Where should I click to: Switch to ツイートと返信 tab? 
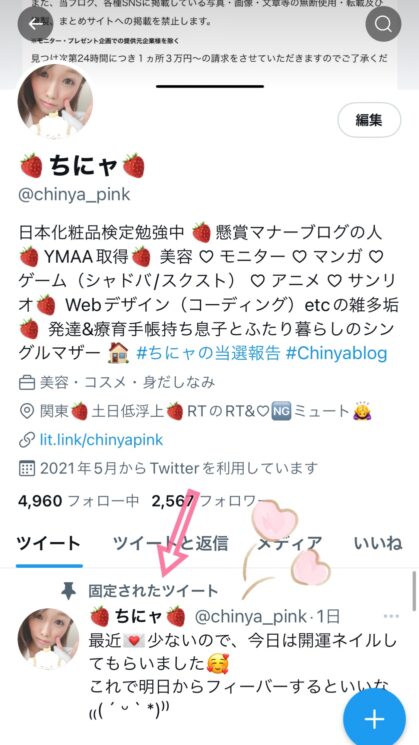171,543
